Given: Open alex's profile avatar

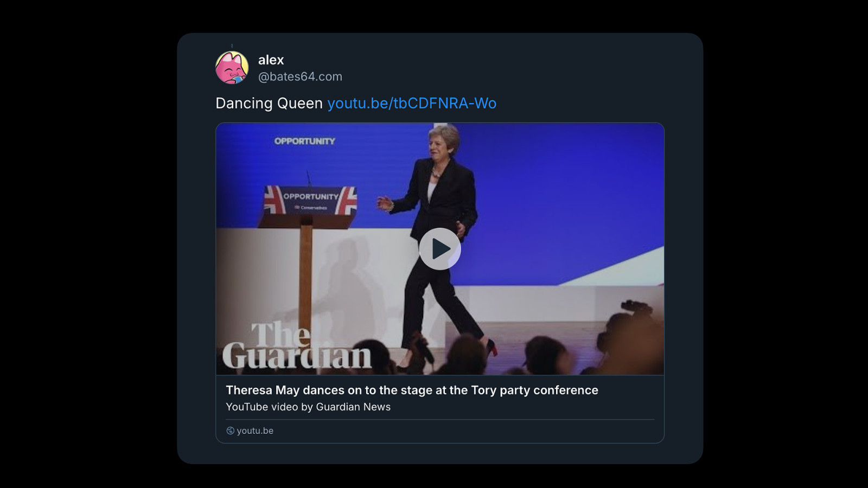Looking at the screenshot, I should point(232,68).
